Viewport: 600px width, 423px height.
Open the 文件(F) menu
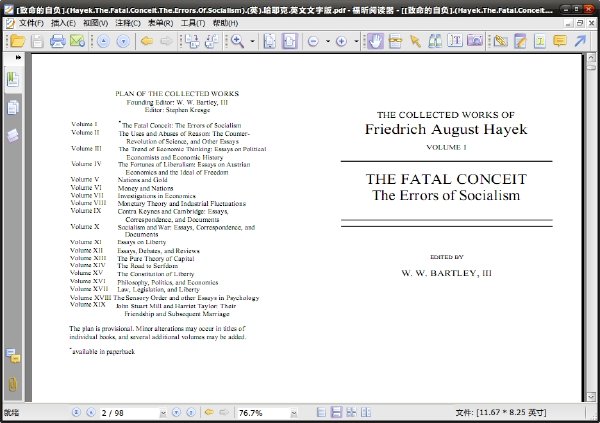tap(31, 23)
